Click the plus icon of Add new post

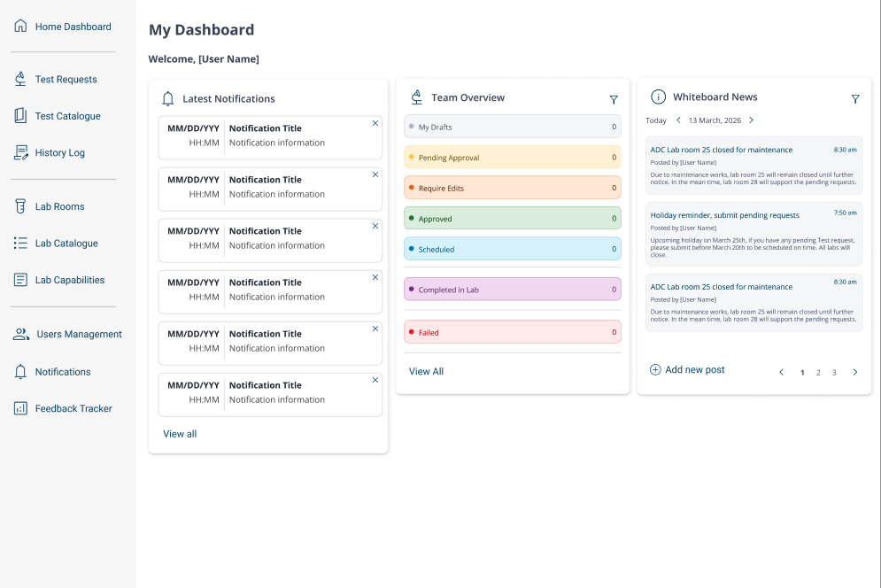click(655, 369)
